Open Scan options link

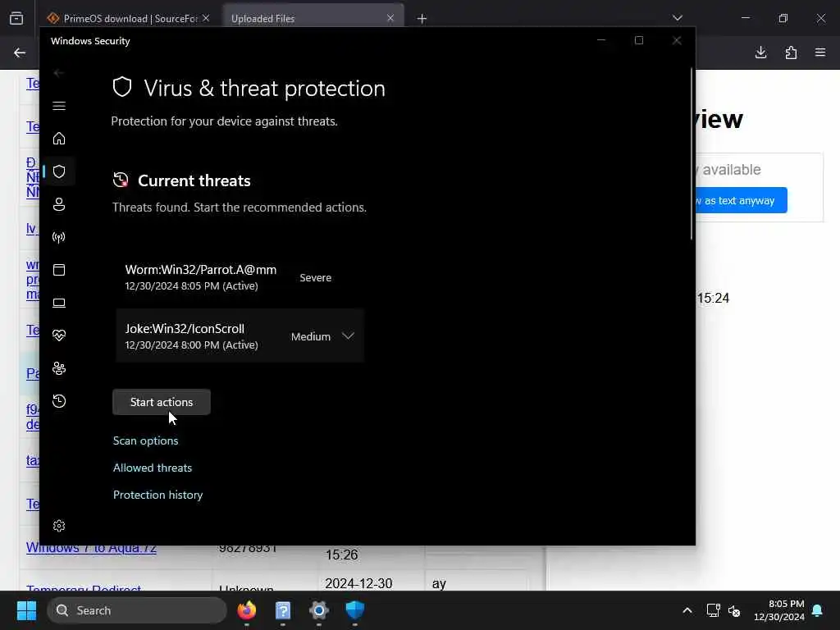pos(146,441)
